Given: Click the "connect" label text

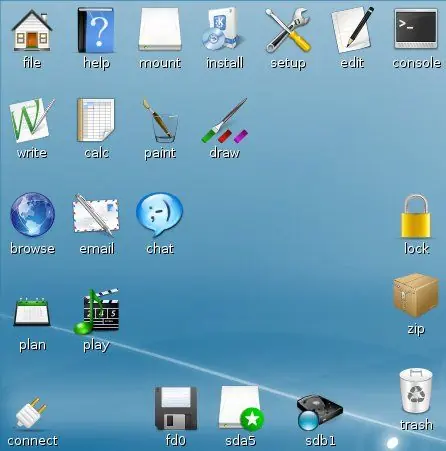Looking at the screenshot, I should [32, 441].
